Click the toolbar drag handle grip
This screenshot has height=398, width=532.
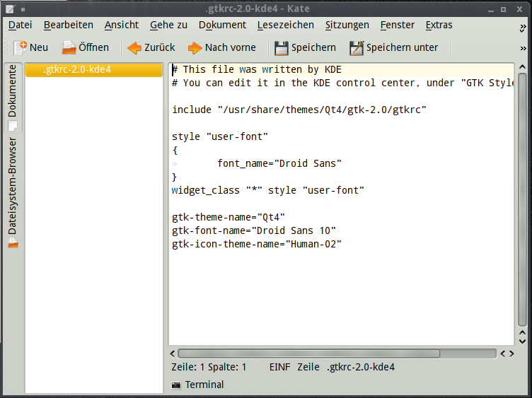(x=6, y=48)
